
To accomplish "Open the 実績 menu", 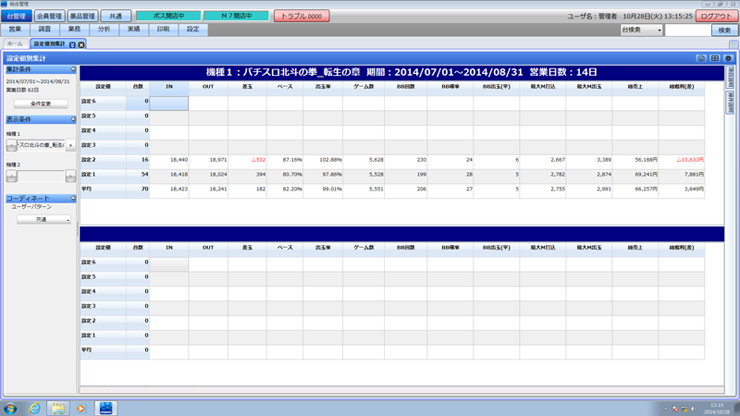I will (134, 29).
